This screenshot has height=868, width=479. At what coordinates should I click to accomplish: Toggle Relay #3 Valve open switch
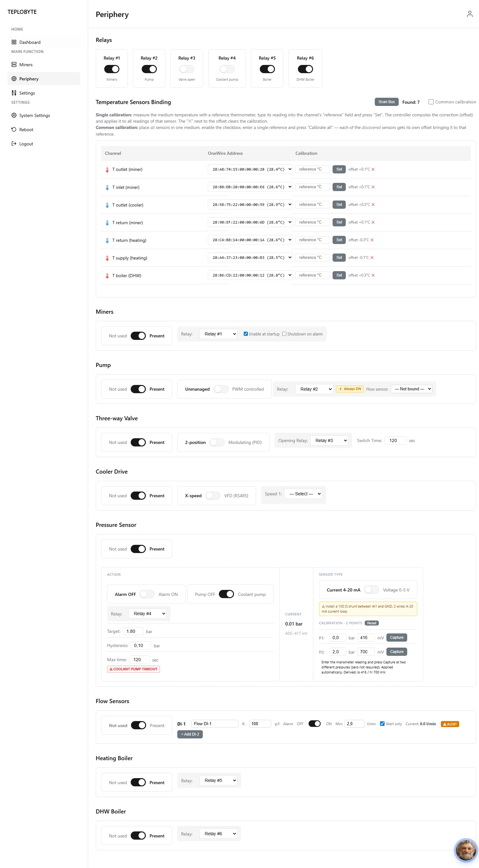186,69
